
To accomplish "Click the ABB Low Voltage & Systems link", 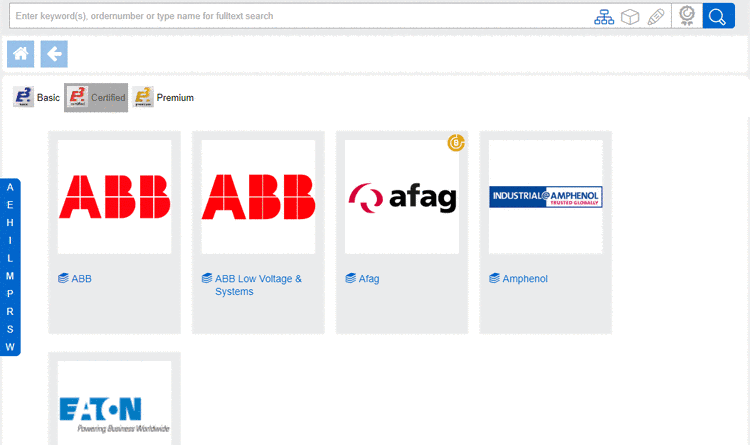I will click(258, 285).
